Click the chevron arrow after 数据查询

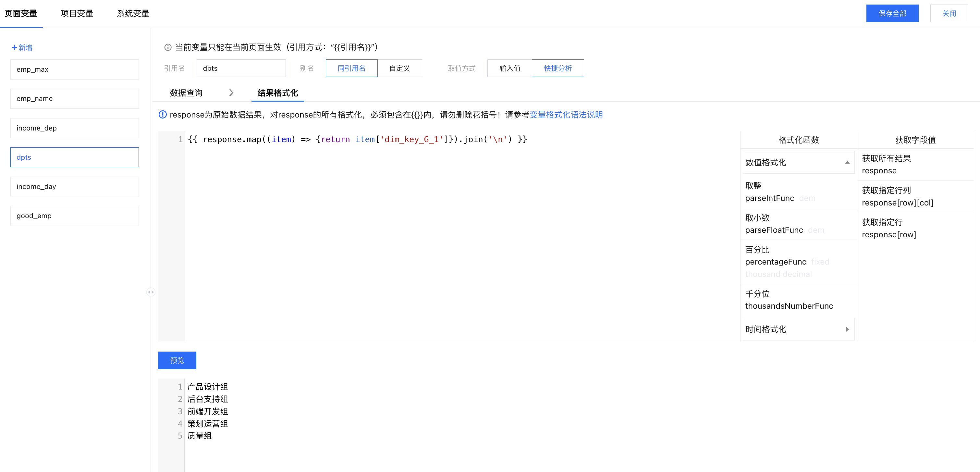(x=231, y=93)
